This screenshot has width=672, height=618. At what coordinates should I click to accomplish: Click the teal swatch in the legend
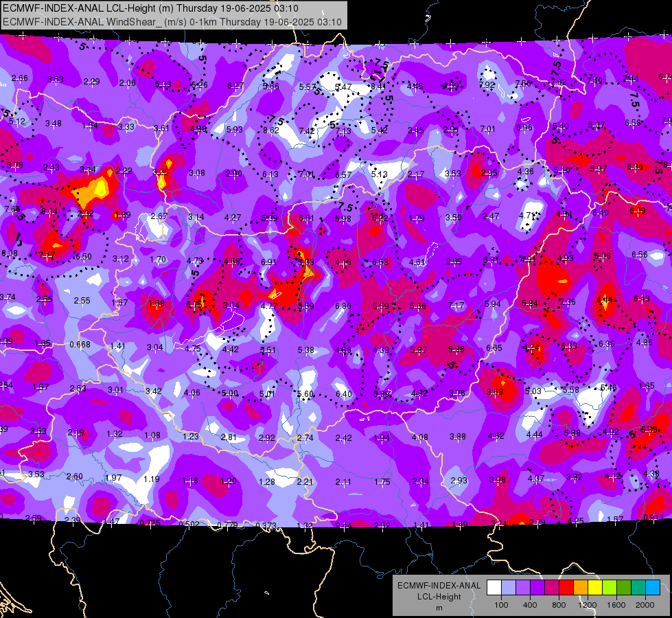(x=638, y=588)
